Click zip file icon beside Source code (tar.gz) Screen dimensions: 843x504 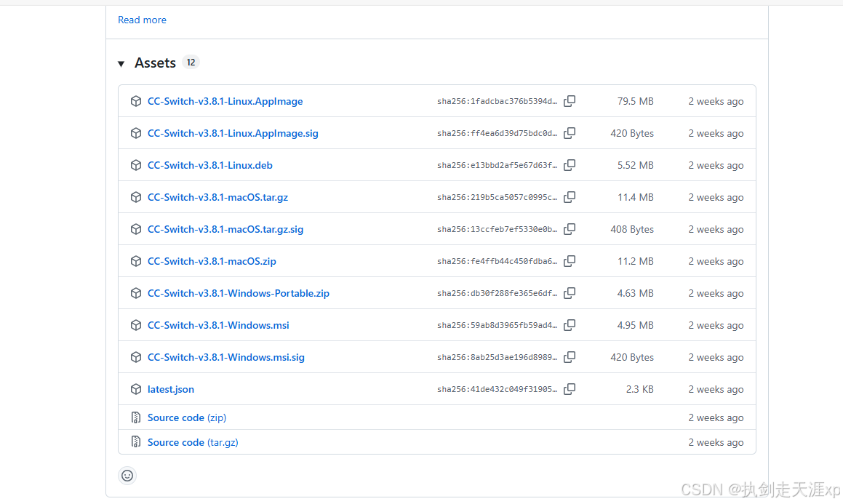click(x=136, y=441)
